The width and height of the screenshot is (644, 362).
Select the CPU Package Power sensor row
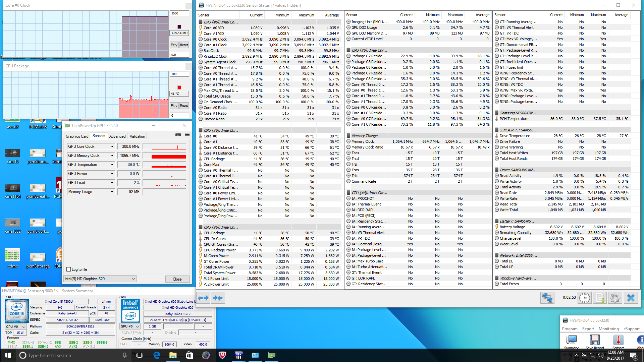(269, 250)
